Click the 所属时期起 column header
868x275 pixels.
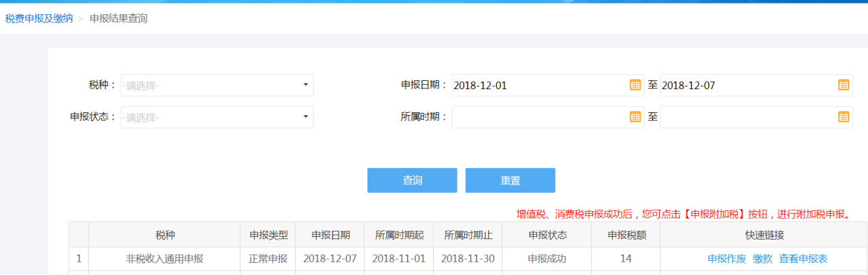click(399, 235)
